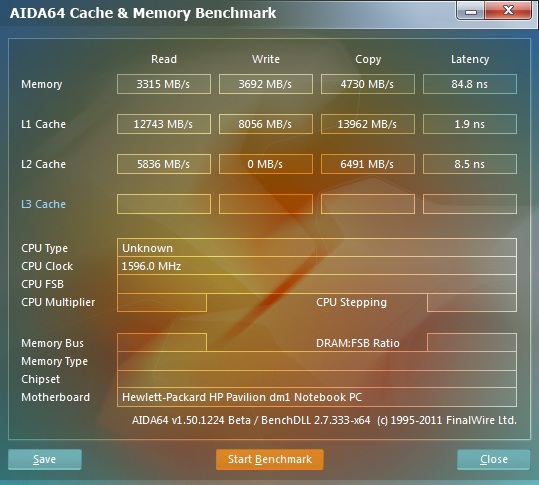Click the Close button at bottom
The width and height of the screenshot is (539, 485).
pyautogui.click(x=494, y=459)
